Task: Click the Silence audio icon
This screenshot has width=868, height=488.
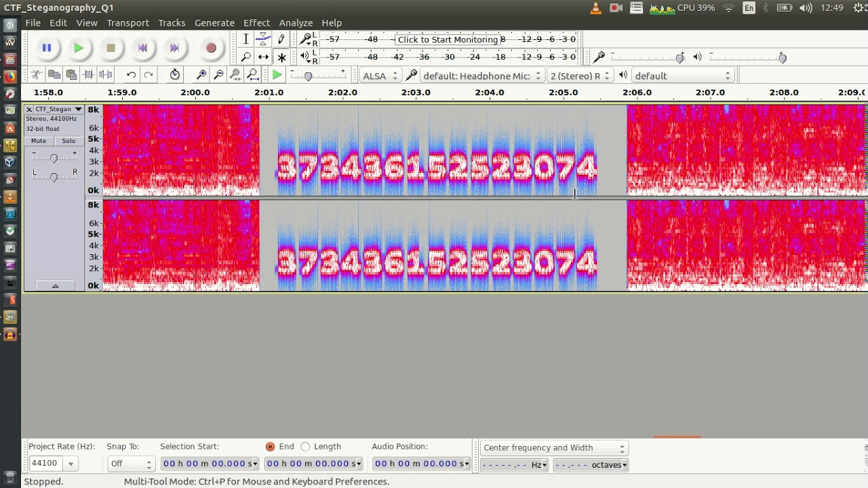Action: [106, 75]
